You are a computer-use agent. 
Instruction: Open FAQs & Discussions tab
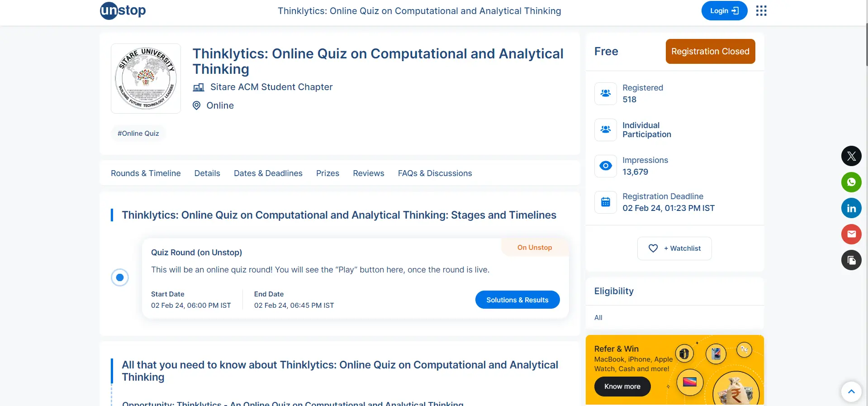pos(435,173)
